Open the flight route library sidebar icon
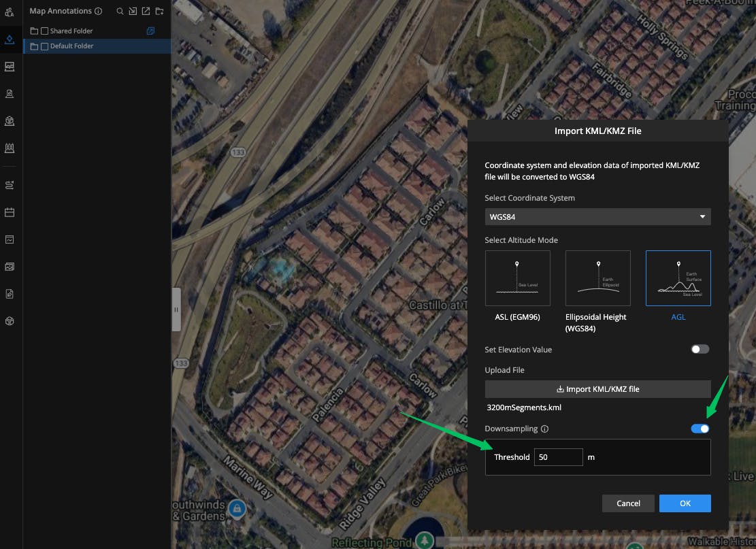 click(10, 185)
